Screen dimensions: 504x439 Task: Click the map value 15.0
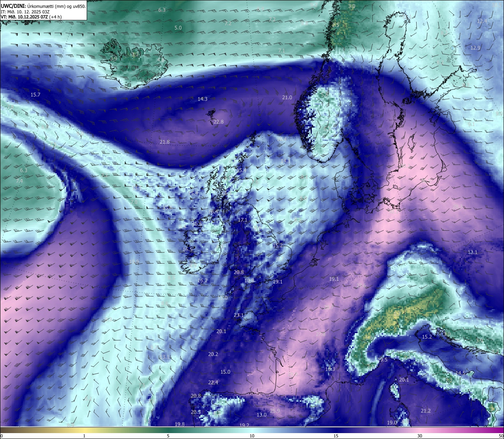pos(225,372)
